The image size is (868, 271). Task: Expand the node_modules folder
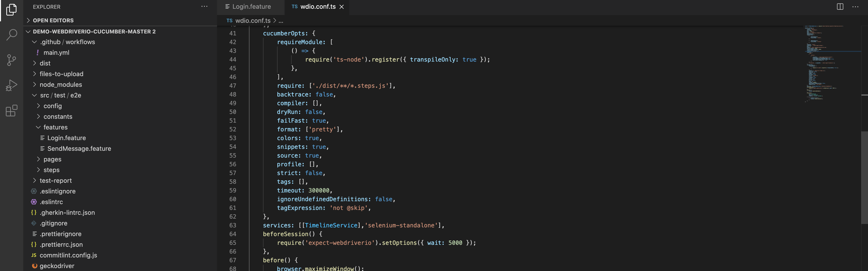click(34, 85)
